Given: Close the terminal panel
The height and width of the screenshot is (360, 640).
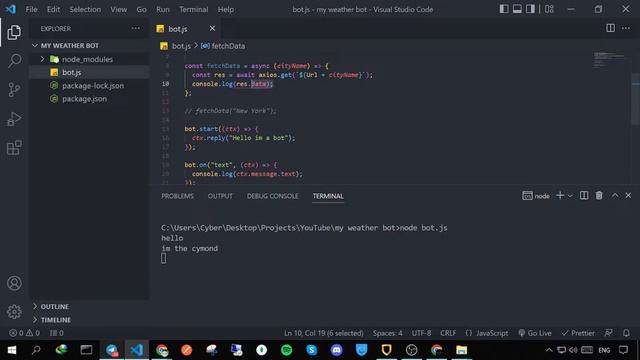Looking at the screenshot, I should (628, 196).
